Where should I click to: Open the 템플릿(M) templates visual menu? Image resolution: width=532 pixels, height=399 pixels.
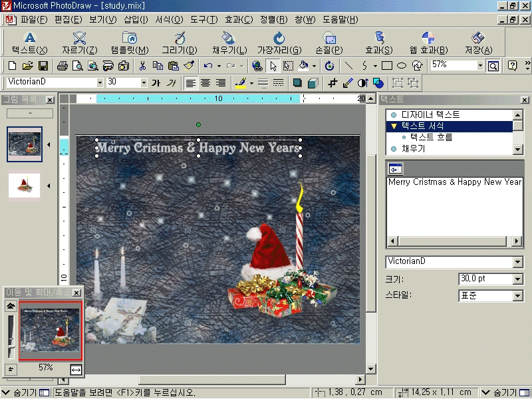point(130,43)
